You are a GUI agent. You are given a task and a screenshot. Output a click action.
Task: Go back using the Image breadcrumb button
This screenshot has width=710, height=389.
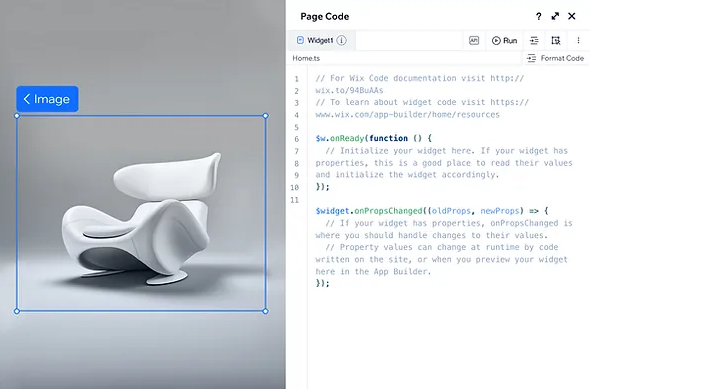click(x=47, y=99)
